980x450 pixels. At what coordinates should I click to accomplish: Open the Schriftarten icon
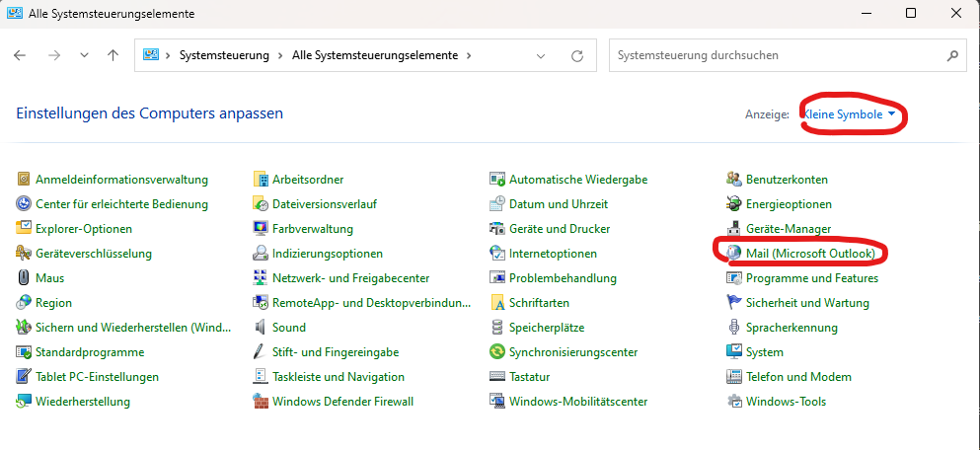point(496,303)
